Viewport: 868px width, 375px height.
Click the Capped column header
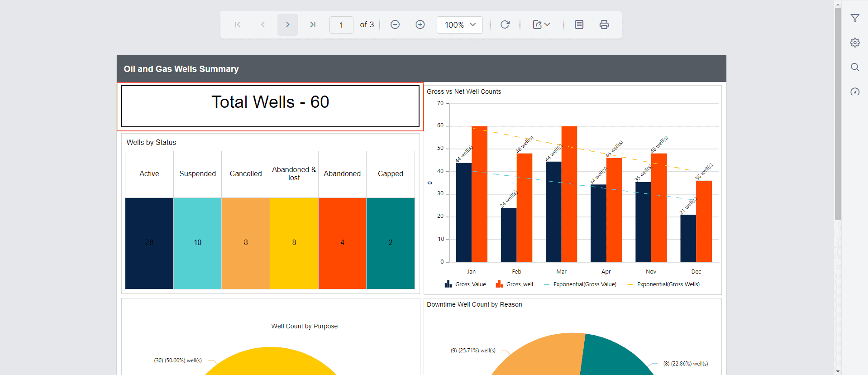[391, 174]
